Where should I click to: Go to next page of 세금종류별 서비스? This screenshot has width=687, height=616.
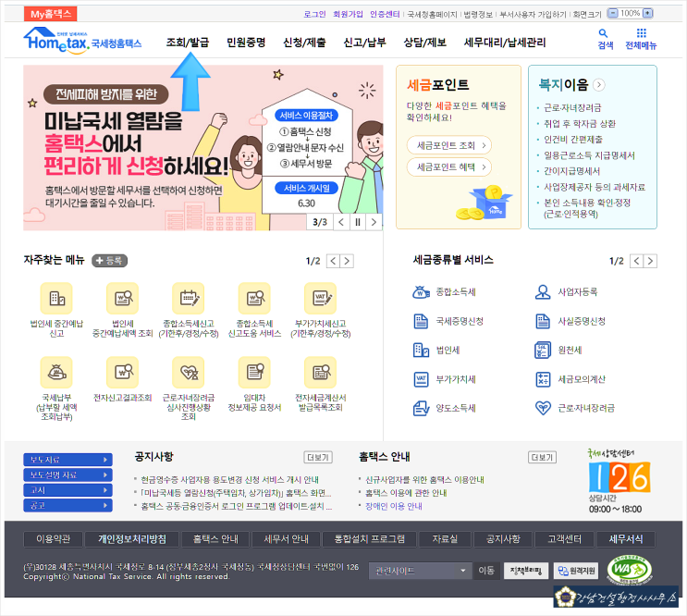(x=650, y=261)
